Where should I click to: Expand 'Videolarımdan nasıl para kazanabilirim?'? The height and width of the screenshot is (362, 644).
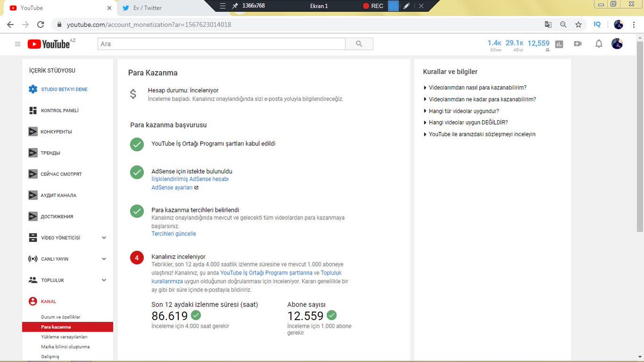(475, 87)
